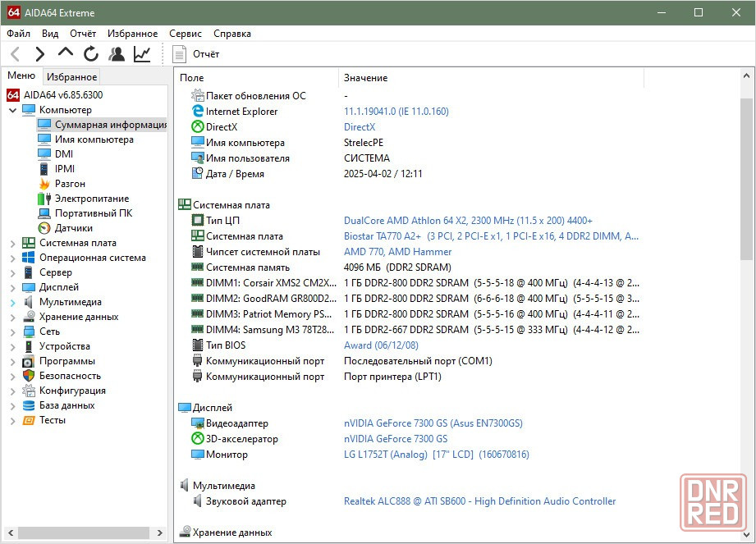Click the sidebar horizontal scrollbar right arrow
The height and width of the screenshot is (544, 756).
click(160, 533)
